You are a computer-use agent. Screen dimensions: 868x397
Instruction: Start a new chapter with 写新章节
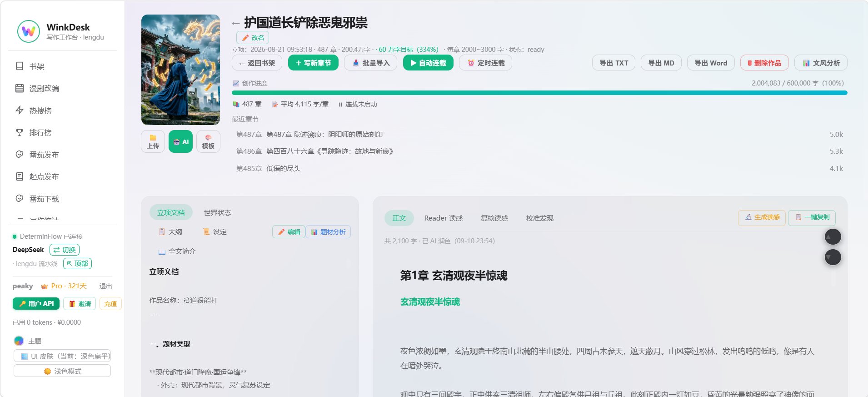[313, 63]
